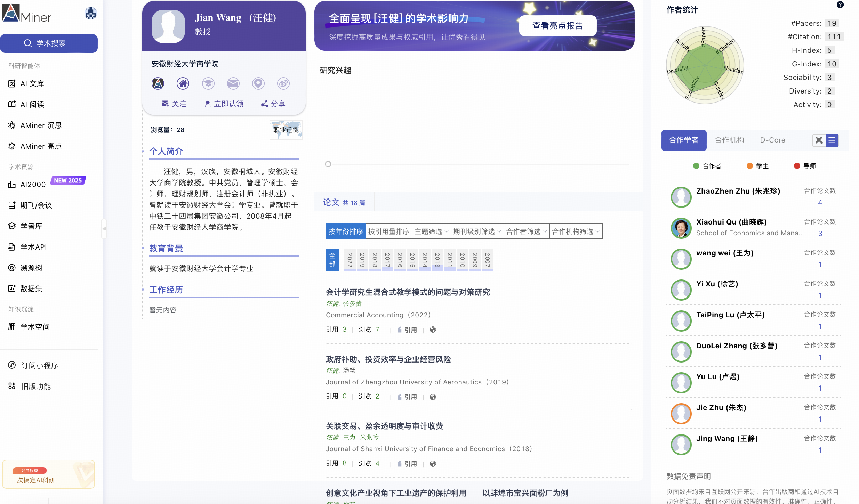The width and height of the screenshot is (859, 504).
Task: Switch to the D-Core tab
Action: 772,140
